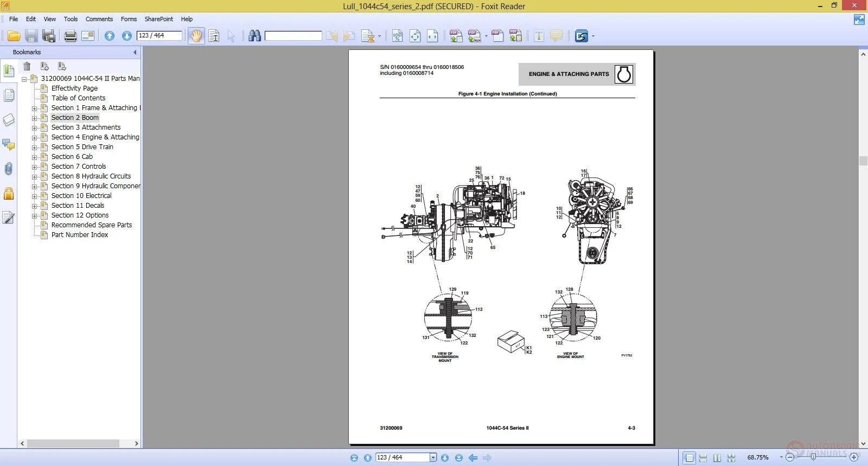The image size is (868, 466).
Task: Open the Forms menu
Action: coord(129,19)
